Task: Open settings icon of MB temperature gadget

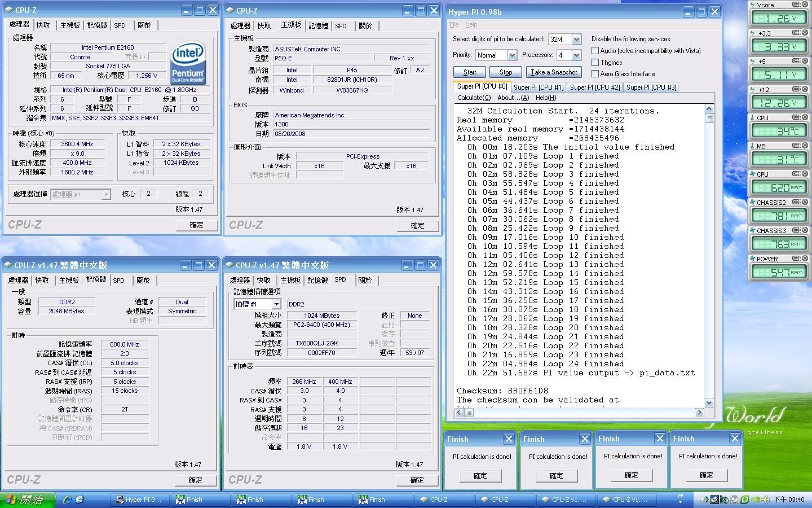Action: [796, 146]
